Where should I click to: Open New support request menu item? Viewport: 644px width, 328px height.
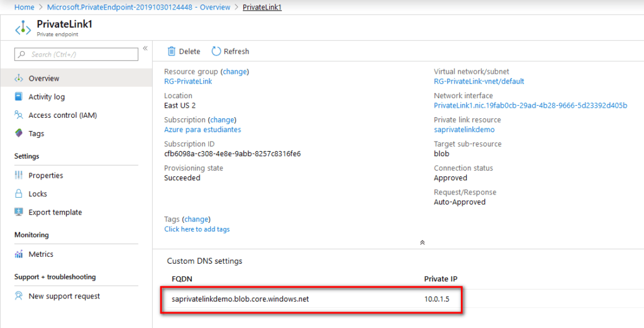coord(64,297)
